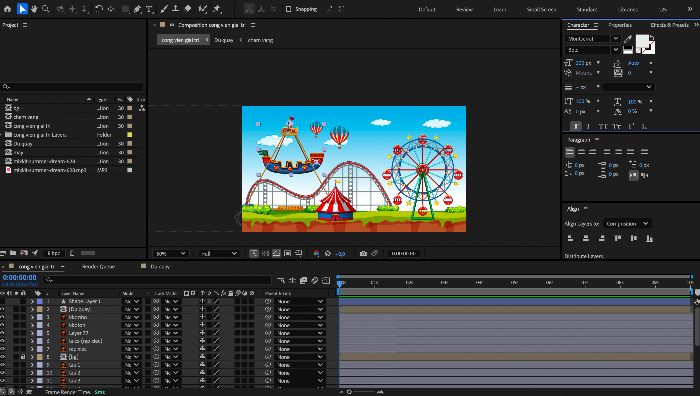Screen dimensions: 700x396
Task: Select the Puppet Pin tool
Action: tap(217, 8)
